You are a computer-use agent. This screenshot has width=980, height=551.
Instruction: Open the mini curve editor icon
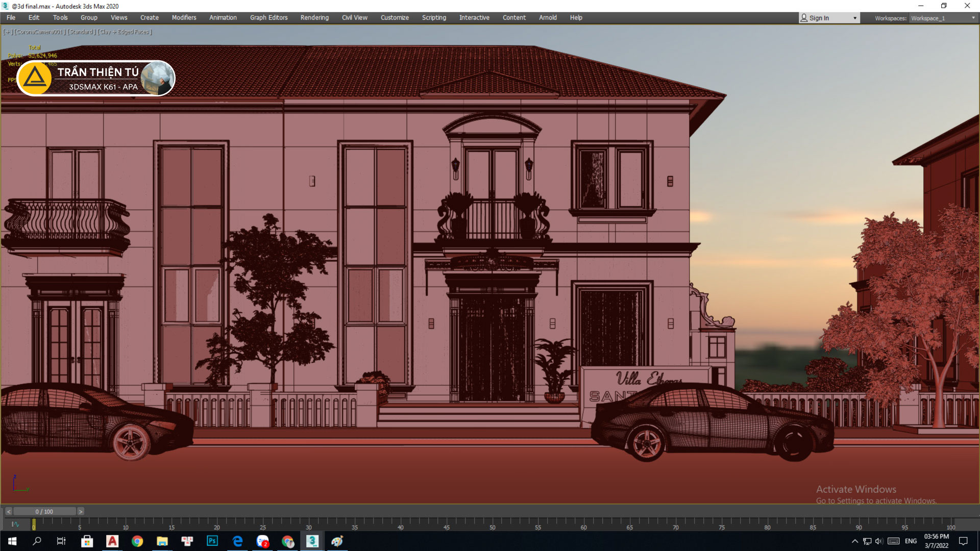[15, 524]
